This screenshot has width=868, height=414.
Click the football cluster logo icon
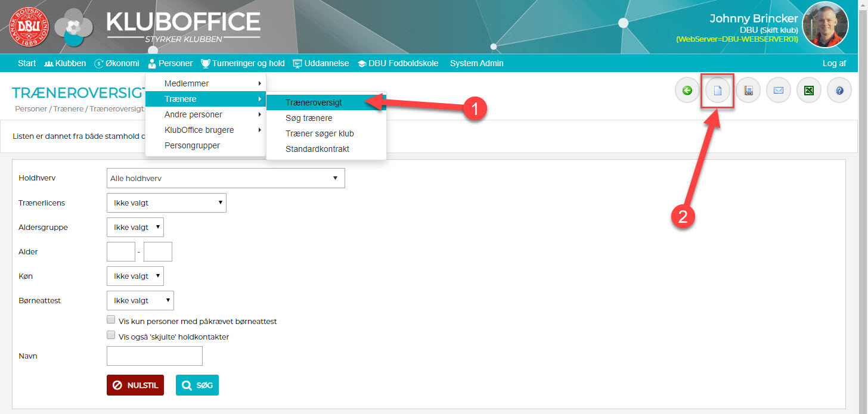74,27
